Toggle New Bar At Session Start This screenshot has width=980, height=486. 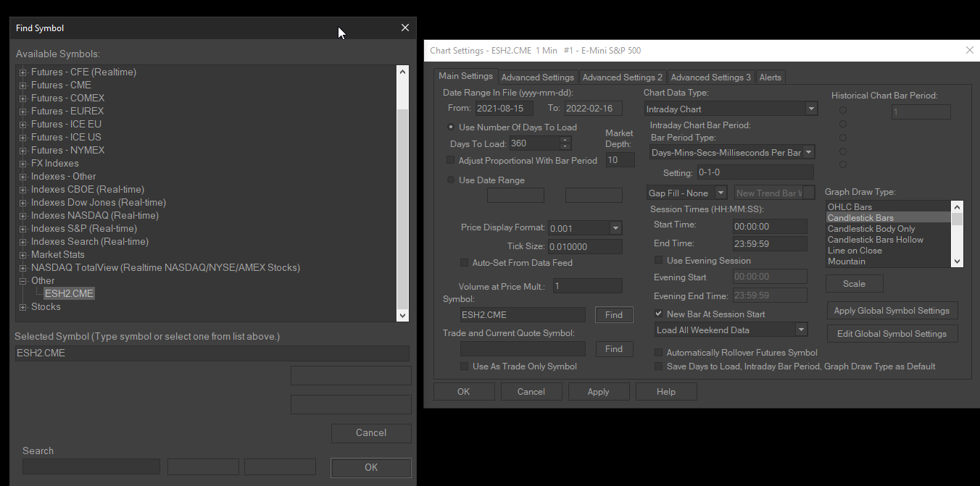coord(659,314)
